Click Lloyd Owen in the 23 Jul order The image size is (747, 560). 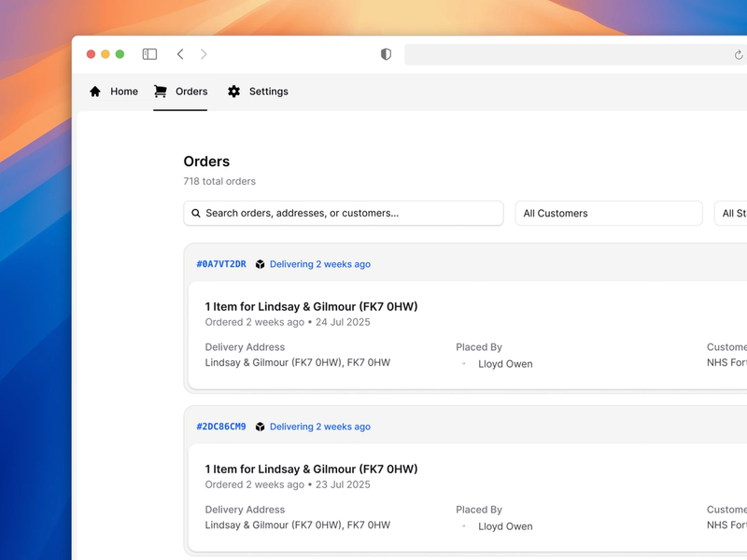click(x=505, y=526)
